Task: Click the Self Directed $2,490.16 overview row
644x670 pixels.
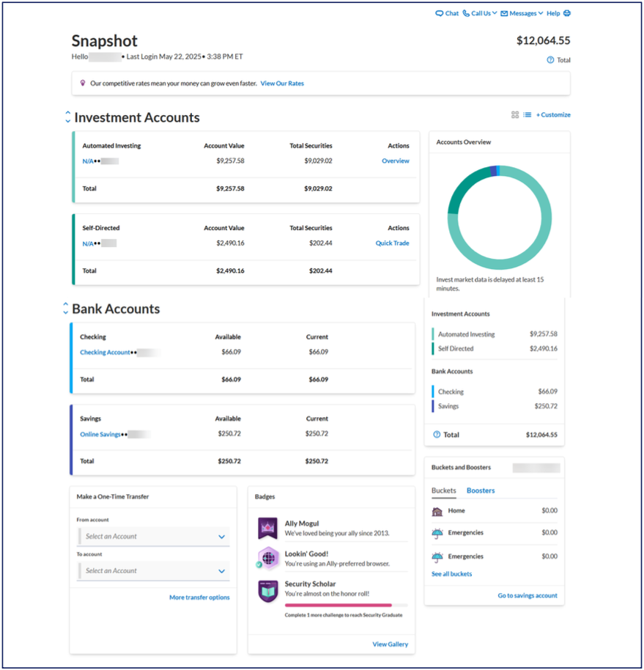Action: tap(495, 348)
